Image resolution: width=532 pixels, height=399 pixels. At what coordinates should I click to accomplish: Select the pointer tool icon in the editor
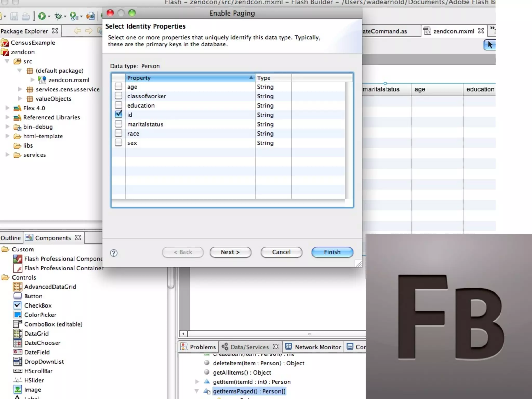click(490, 45)
